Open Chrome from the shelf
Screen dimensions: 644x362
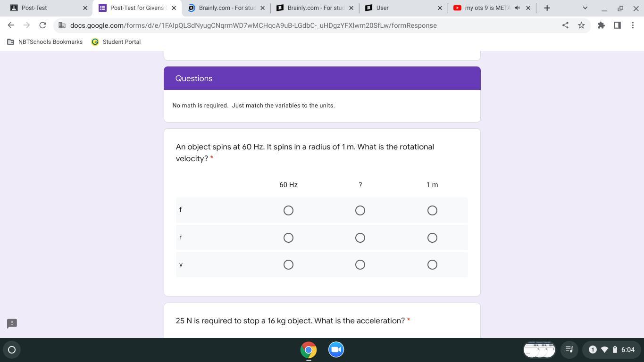pos(308,350)
